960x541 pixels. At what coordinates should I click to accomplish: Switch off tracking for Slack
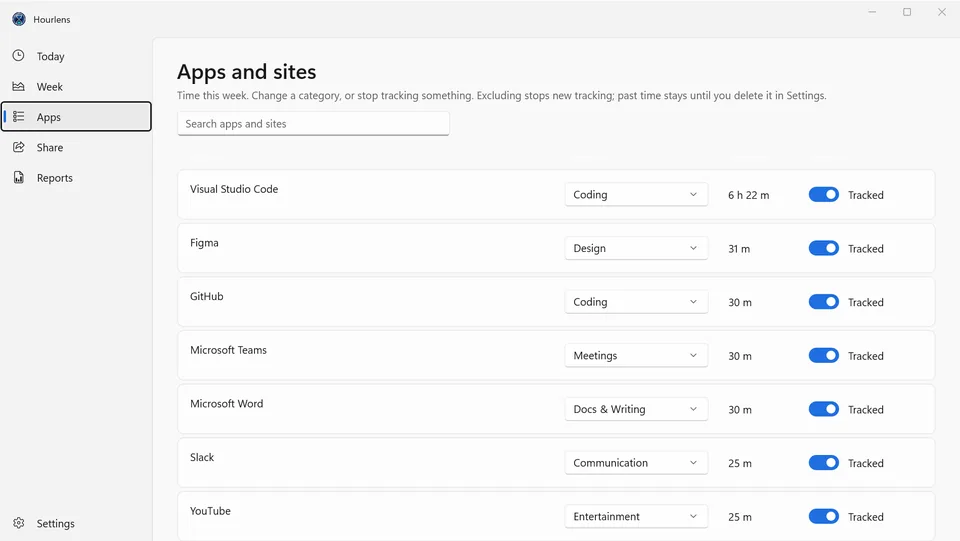click(823, 463)
